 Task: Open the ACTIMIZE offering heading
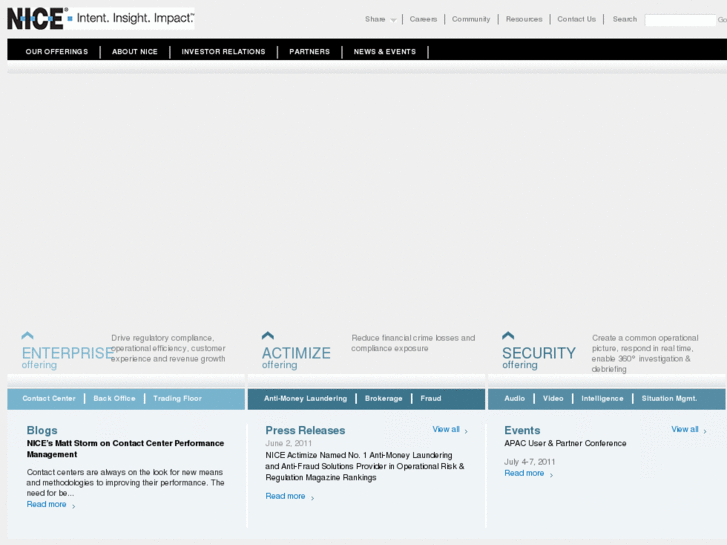[296, 357]
